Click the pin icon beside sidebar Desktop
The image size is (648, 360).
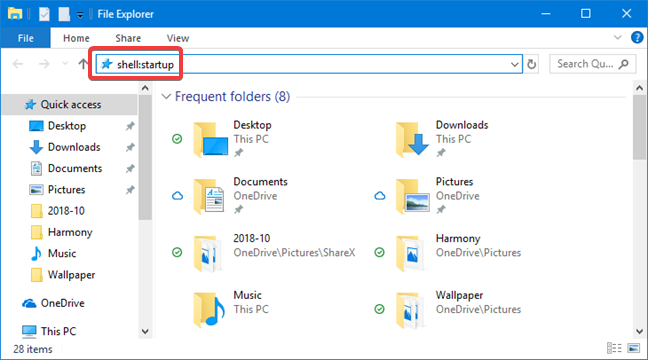(130, 126)
